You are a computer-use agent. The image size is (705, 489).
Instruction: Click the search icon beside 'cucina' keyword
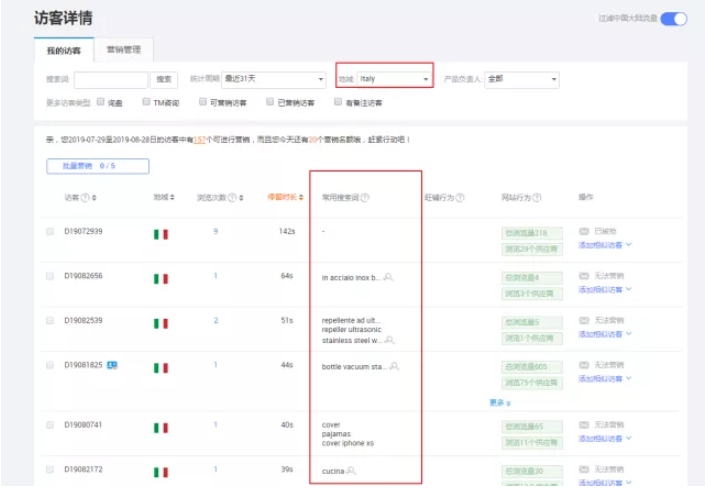[351, 470]
